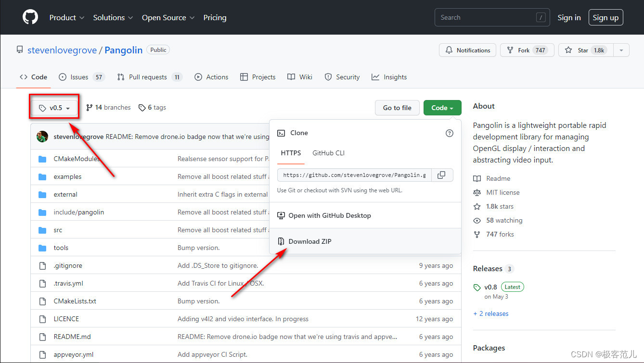
Task: Click the external folder icon
Action: coord(42,195)
